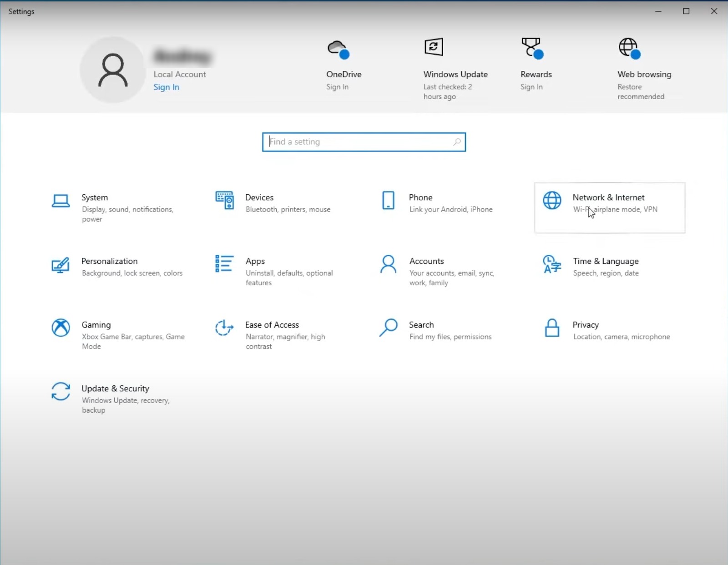Maximize the Settings window
Screen dimensions: 728x565
pyautogui.click(x=686, y=11)
